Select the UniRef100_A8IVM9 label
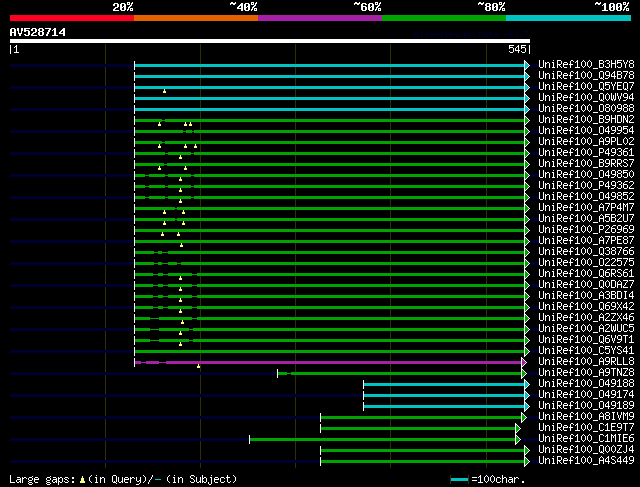Screen dimensions: 640x487 (x=586, y=417)
